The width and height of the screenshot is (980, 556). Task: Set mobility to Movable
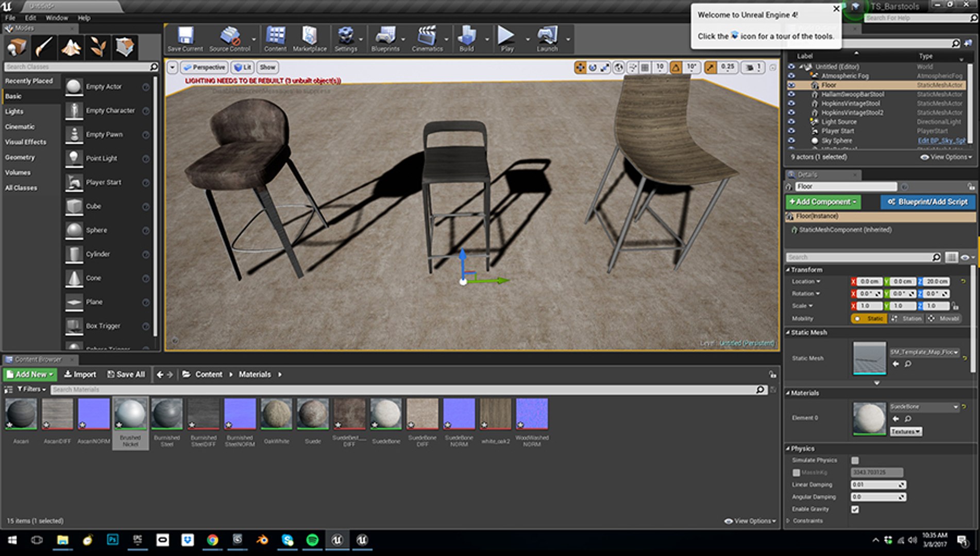(x=944, y=319)
